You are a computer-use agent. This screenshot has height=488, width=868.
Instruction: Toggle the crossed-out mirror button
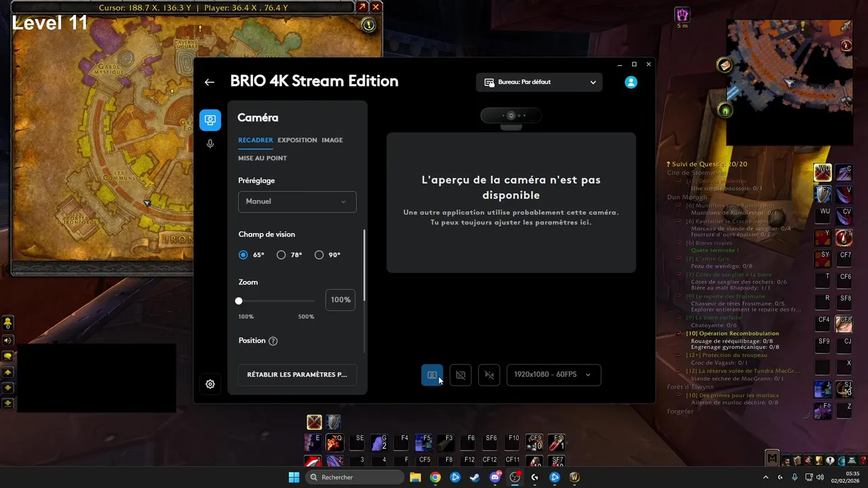coord(489,375)
